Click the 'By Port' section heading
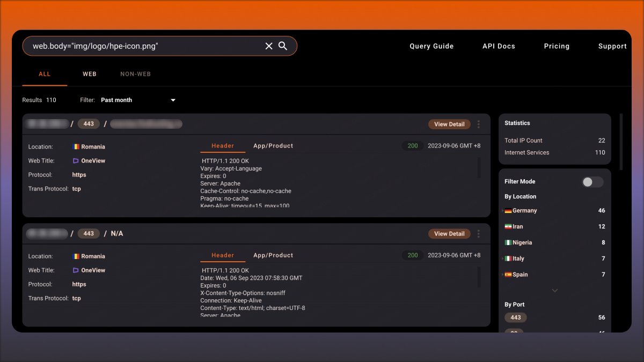Viewport: 644px width, 362px height. click(x=515, y=305)
